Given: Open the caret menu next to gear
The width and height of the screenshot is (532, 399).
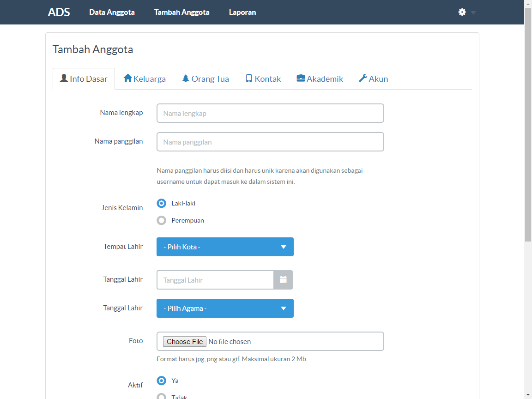Looking at the screenshot, I should 473,12.
